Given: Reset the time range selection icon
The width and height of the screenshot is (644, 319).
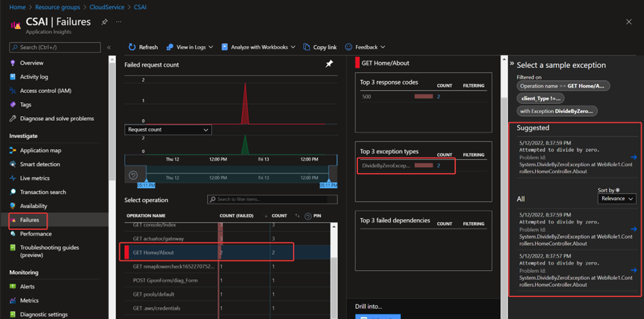Looking at the screenshot, I should coord(133,175).
